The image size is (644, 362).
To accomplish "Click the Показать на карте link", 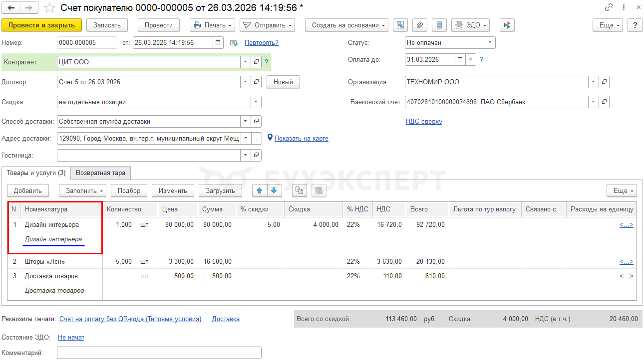I will point(301,139).
